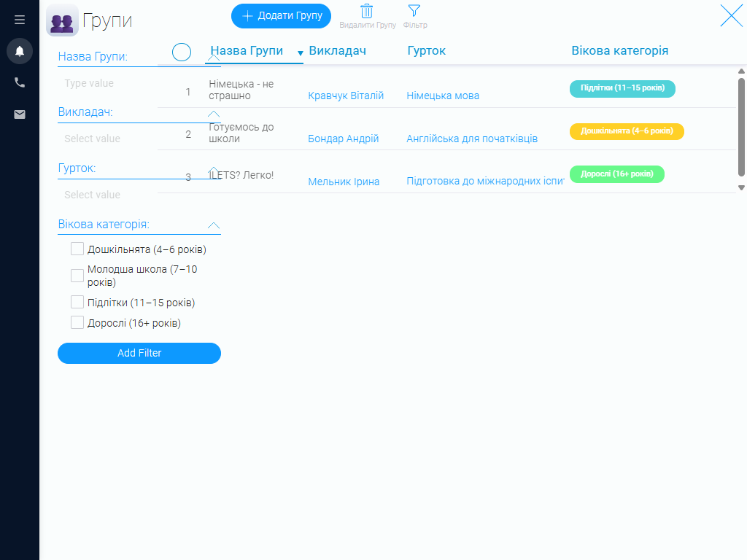Open teacher link Кравчук Віталій
Viewport: 747px width, 560px height.
click(x=346, y=96)
